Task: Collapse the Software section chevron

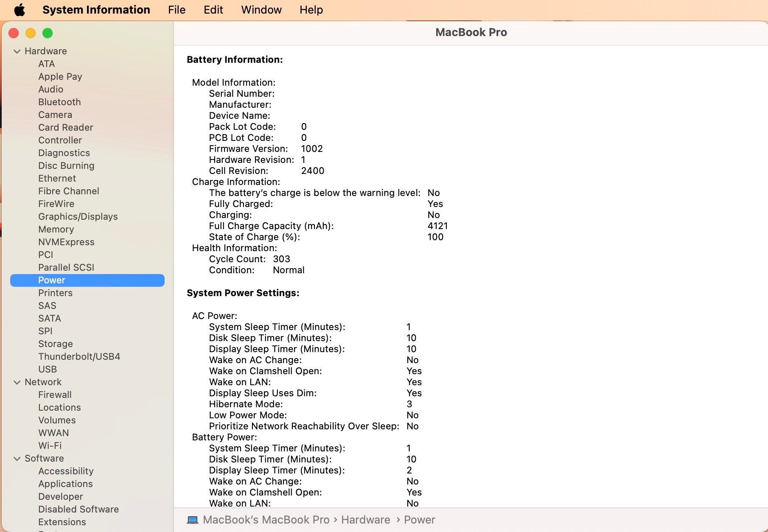Action: (x=17, y=459)
